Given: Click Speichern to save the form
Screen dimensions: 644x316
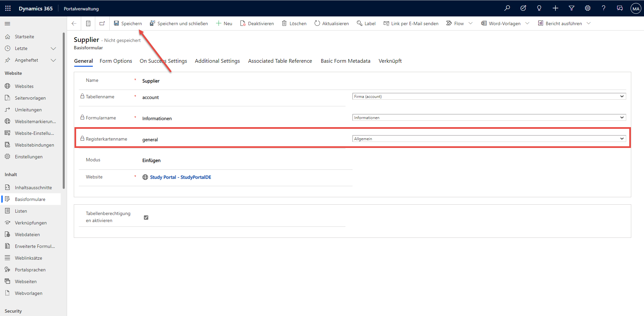Looking at the screenshot, I should [128, 23].
